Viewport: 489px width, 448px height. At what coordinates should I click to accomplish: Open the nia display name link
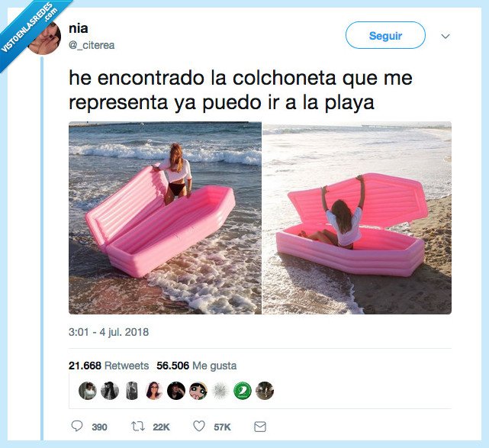click(x=79, y=28)
